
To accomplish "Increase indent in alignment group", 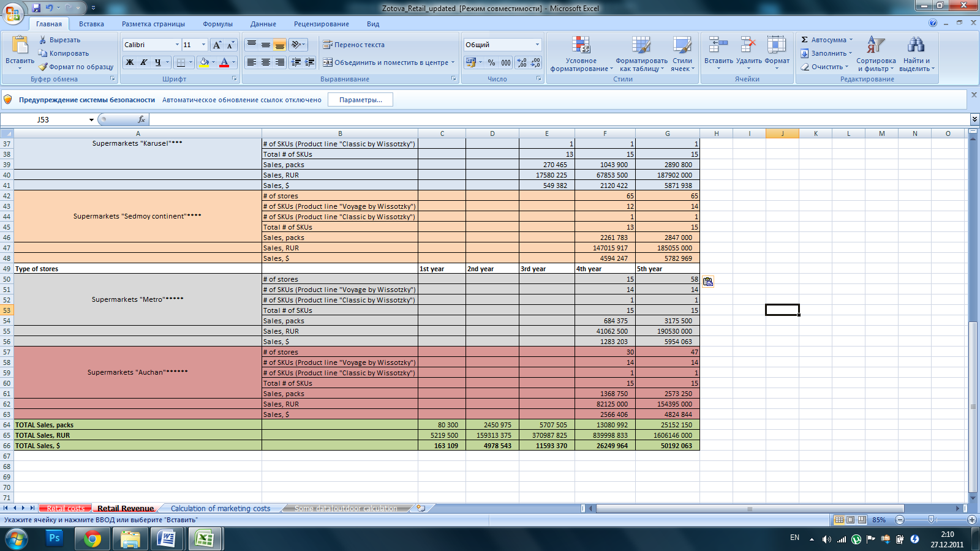I will (x=310, y=62).
